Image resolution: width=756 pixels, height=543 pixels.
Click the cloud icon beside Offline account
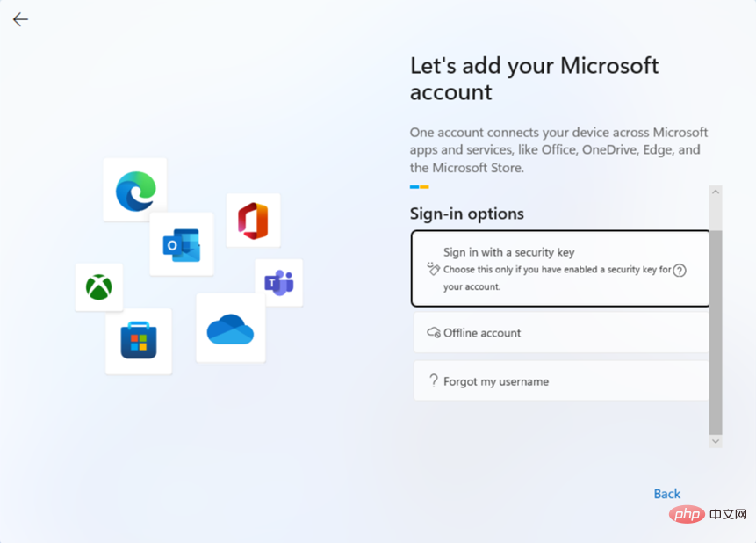(x=432, y=333)
